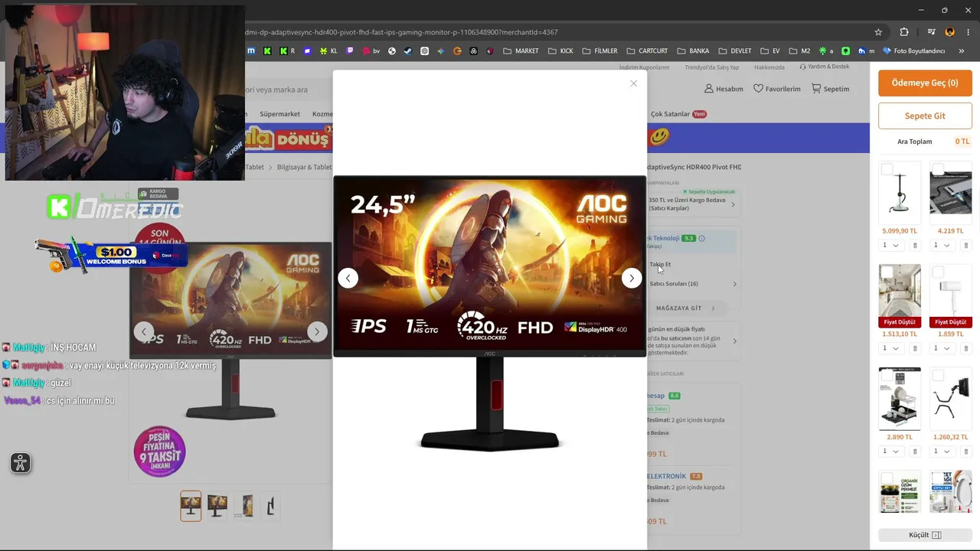
Task: Select the checkbox on the 1.513,10 TL item
Action: (x=887, y=272)
